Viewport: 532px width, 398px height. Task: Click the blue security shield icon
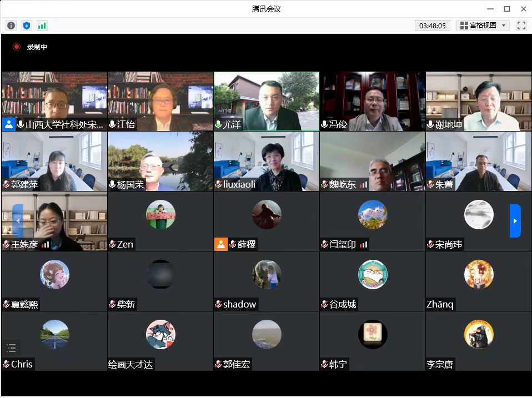click(x=27, y=26)
